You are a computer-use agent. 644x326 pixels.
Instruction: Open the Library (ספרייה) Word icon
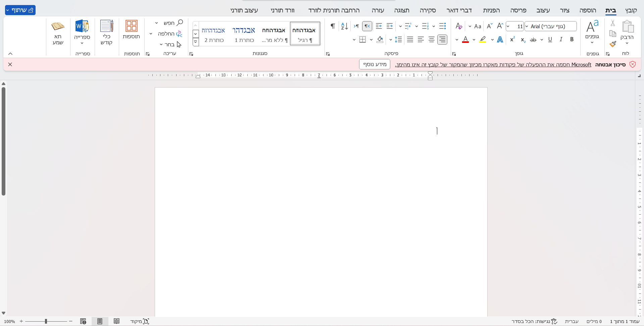(82, 26)
